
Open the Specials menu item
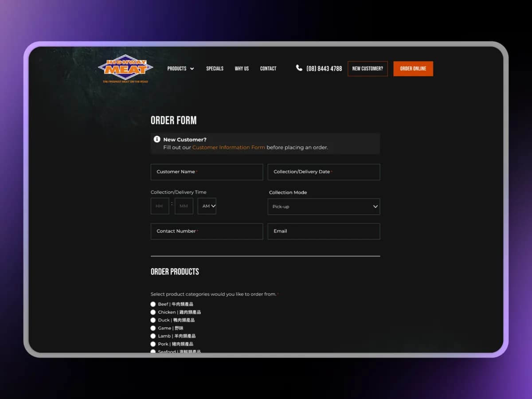[215, 69]
